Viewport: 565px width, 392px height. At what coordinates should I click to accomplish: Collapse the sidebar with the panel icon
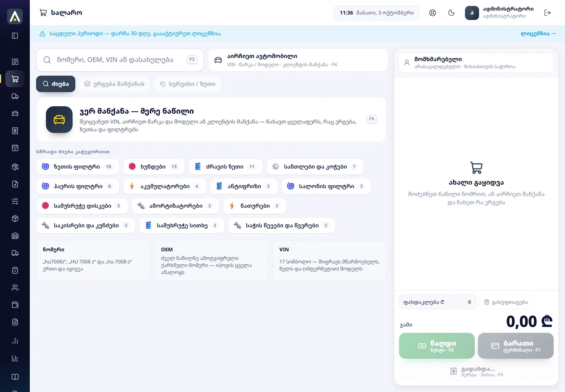point(15,36)
